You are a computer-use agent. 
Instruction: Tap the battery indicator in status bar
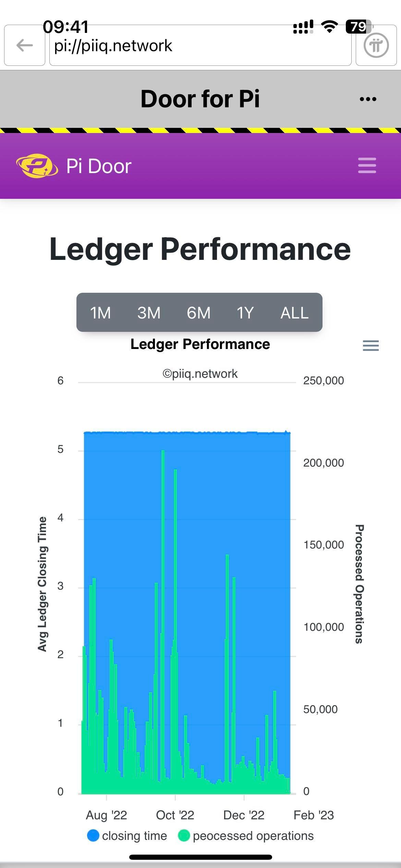[x=359, y=27]
